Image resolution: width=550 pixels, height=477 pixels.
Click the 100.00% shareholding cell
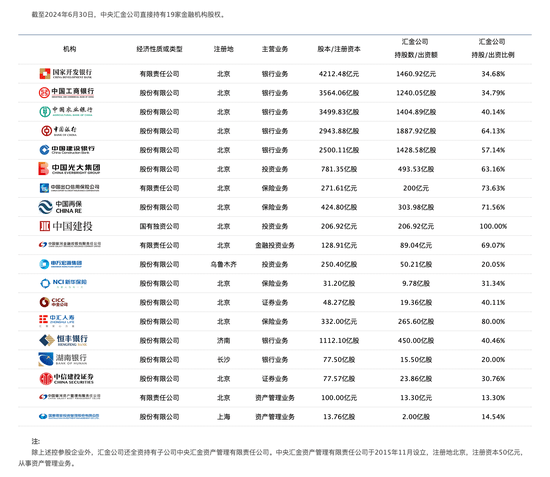[493, 226]
